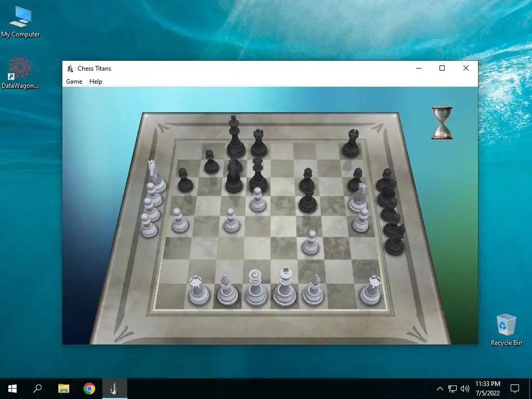Click the black rook on h8
Image resolution: width=532 pixels, height=399 pixels.
click(x=351, y=143)
